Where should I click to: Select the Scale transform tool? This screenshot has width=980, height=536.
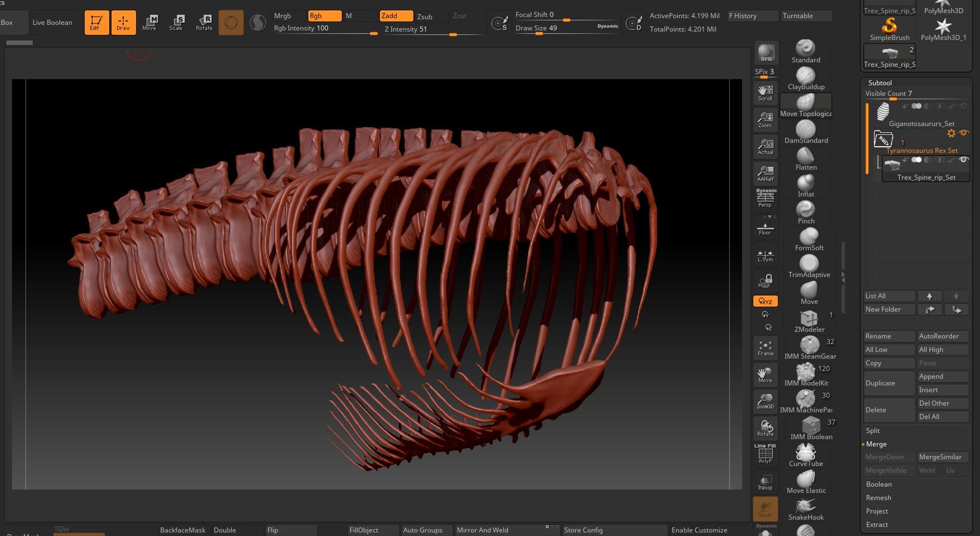click(176, 22)
